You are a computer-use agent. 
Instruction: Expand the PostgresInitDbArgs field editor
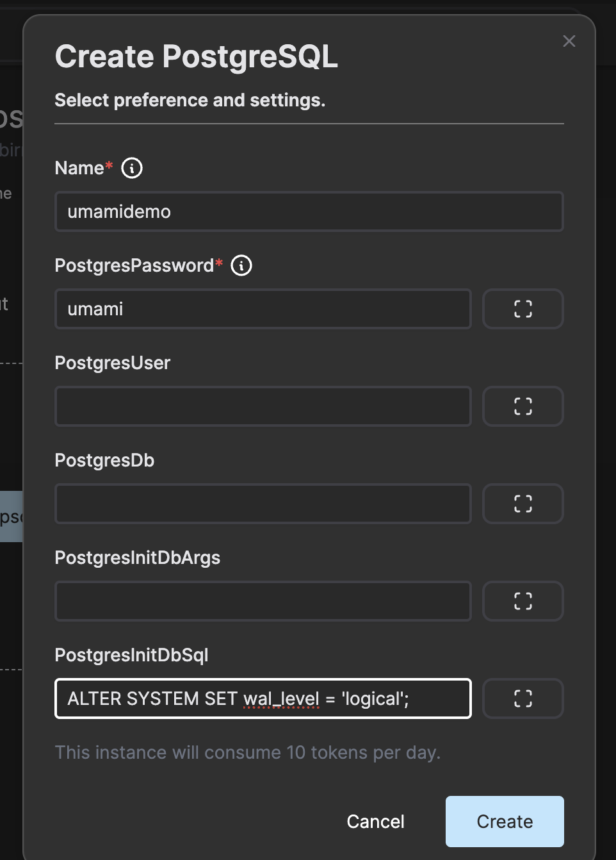(x=523, y=601)
